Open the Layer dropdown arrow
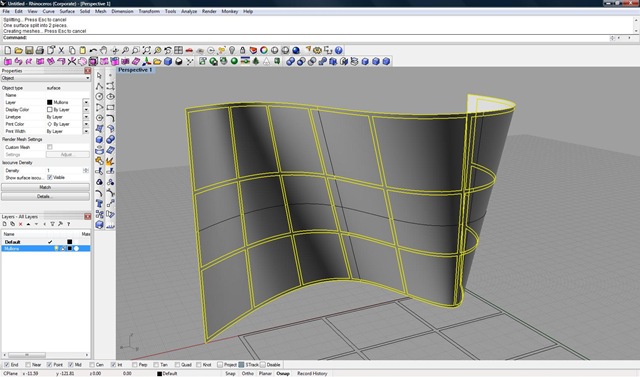The width and height of the screenshot is (640, 377). (x=86, y=102)
